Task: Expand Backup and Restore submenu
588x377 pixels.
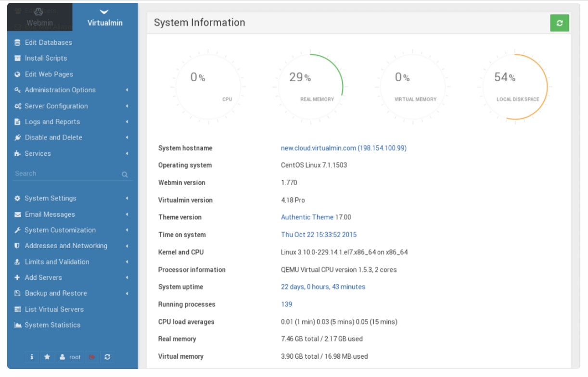Action: point(127,293)
